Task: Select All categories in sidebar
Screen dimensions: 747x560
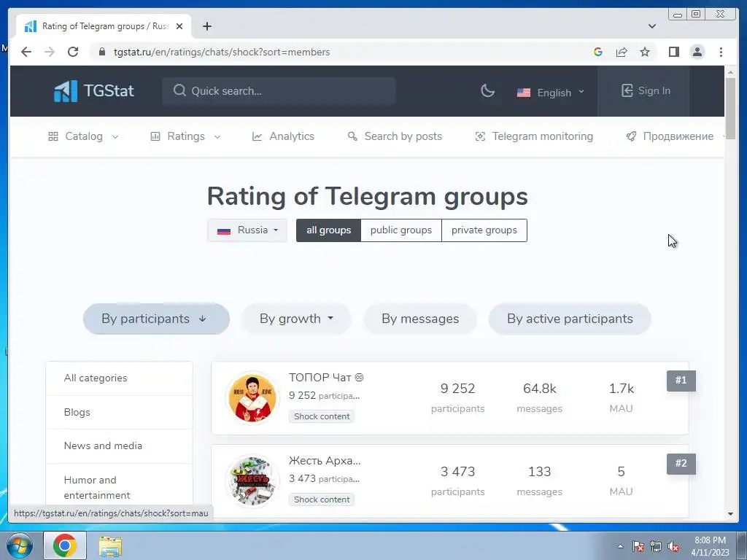Action: (x=119, y=378)
